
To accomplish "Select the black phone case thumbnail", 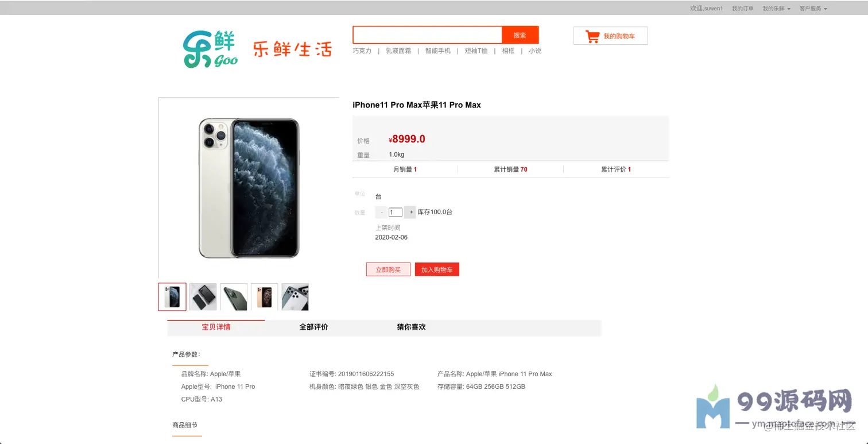I will tap(203, 297).
